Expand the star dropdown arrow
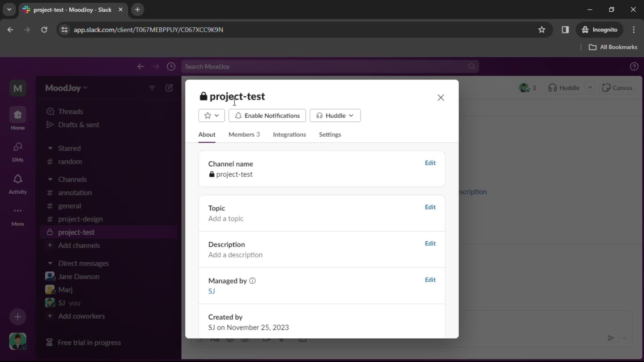 click(216, 115)
